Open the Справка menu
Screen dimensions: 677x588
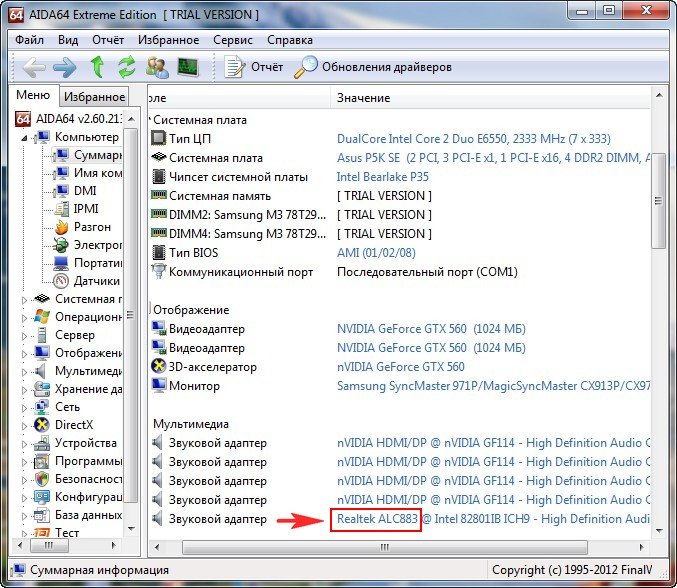pyautogui.click(x=290, y=40)
